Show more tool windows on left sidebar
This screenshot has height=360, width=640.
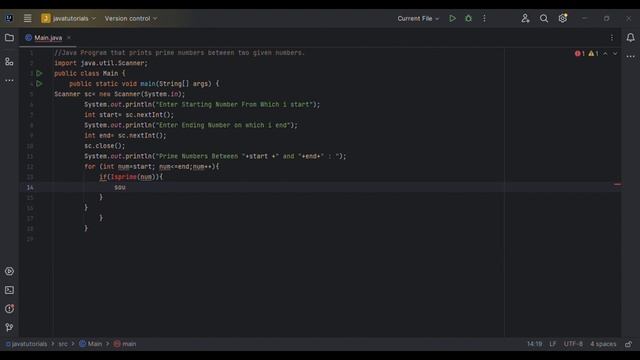9,80
